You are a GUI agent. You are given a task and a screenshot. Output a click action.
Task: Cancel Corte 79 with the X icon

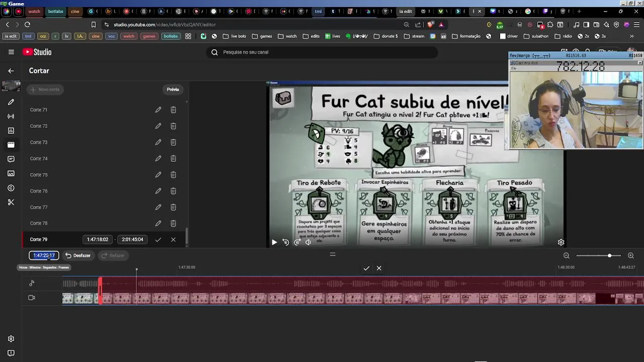click(173, 240)
